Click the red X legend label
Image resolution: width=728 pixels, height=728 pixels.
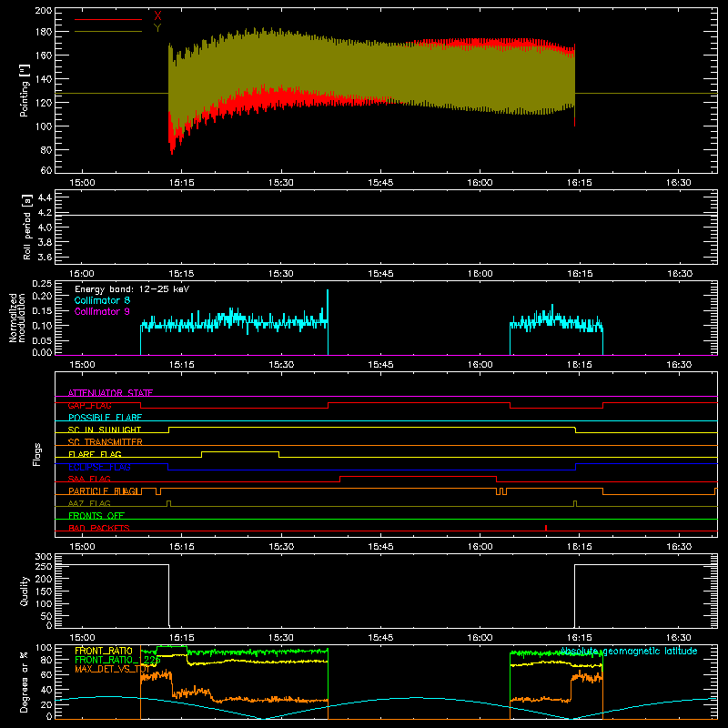pyautogui.click(x=157, y=16)
